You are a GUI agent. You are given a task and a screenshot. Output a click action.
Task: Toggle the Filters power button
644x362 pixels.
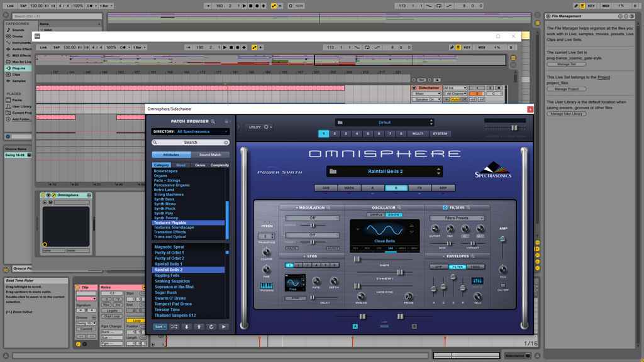click(x=445, y=207)
